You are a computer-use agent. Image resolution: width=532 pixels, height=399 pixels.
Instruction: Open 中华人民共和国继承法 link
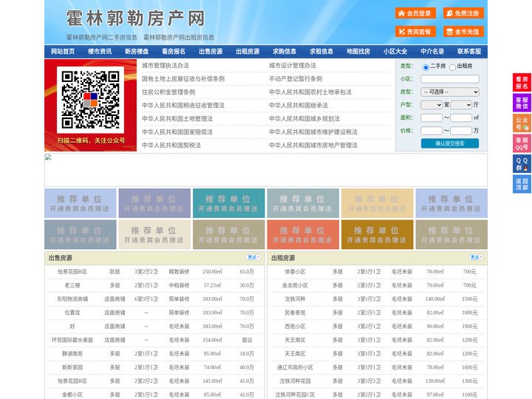click(299, 105)
